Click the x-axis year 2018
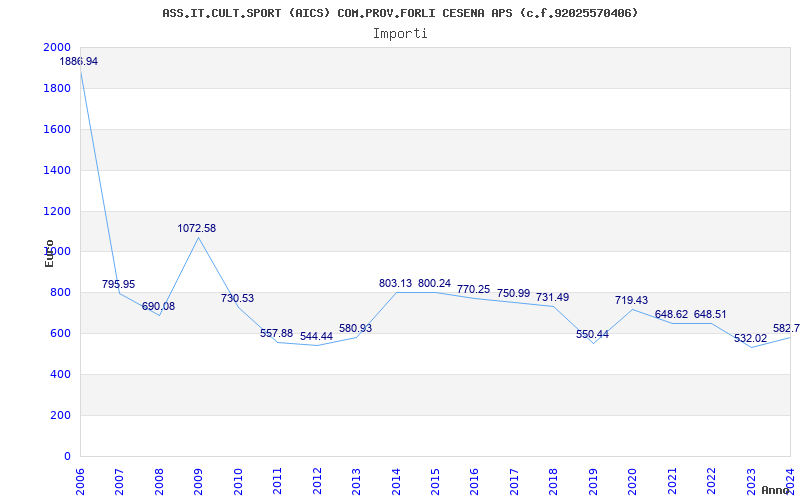The image size is (800, 500). click(x=554, y=480)
